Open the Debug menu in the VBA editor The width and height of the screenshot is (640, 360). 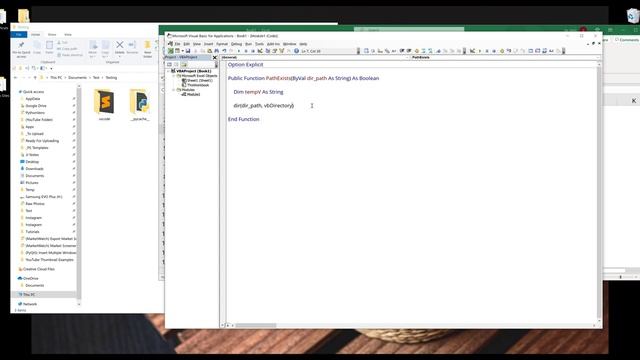pyautogui.click(x=236, y=44)
